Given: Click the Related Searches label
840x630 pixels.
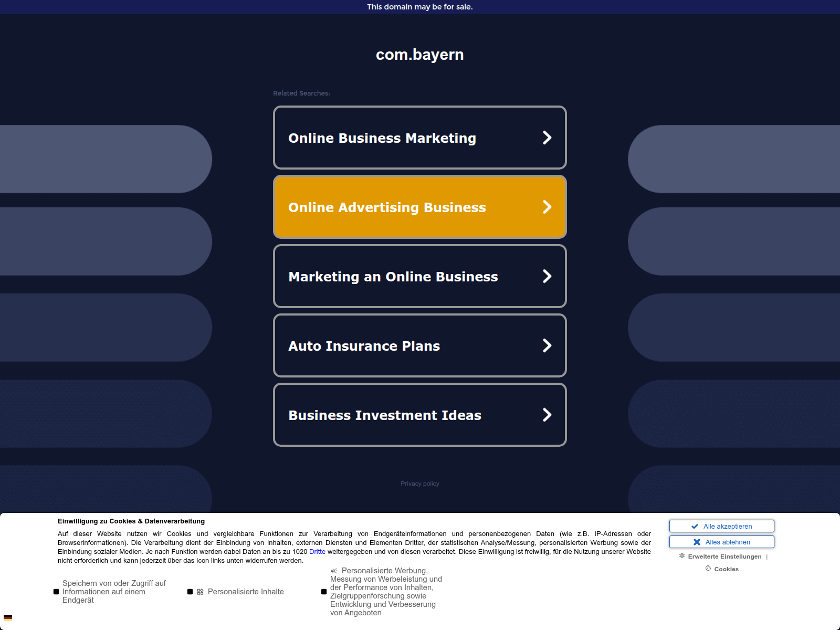Looking at the screenshot, I should (301, 93).
